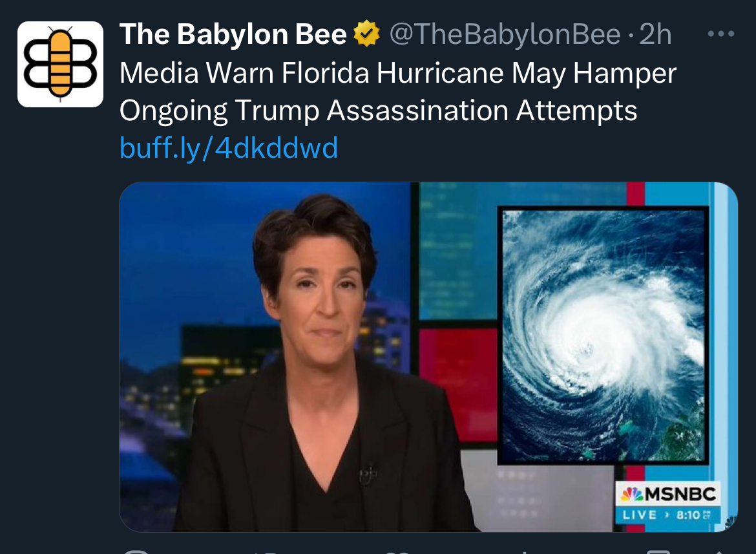Click the MSNBC peacock logo in image
Screen dimensions: 756x554
tap(631, 494)
